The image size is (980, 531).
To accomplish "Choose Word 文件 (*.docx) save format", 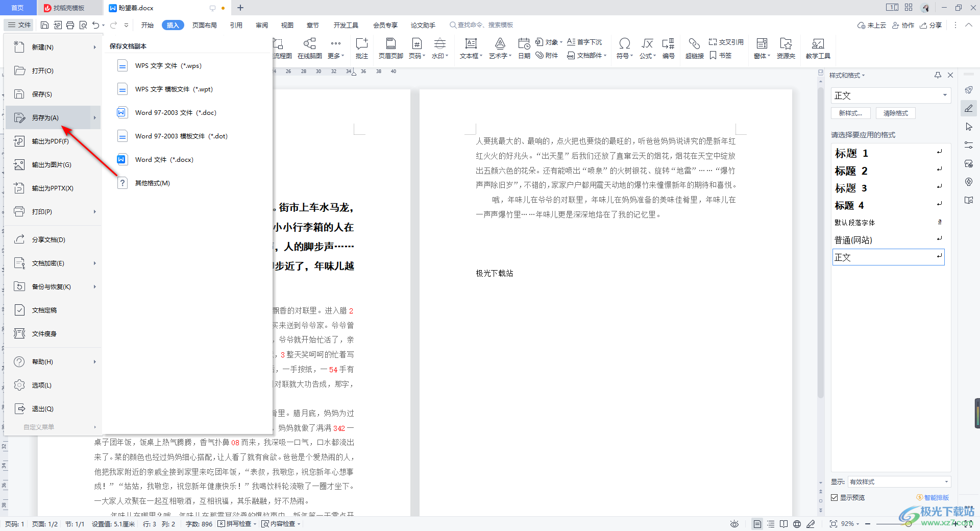I will pyautogui.click(x=164, y=160).
